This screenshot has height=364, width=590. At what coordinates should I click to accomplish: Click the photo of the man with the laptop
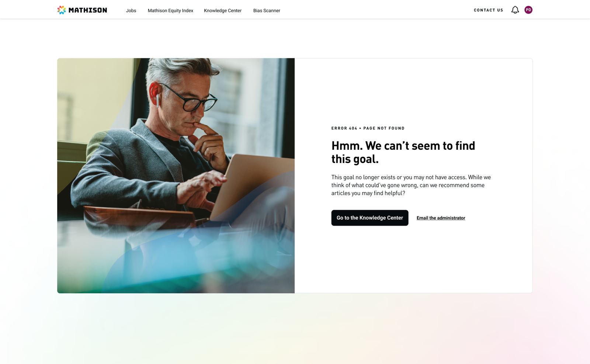tap(176, 176)
